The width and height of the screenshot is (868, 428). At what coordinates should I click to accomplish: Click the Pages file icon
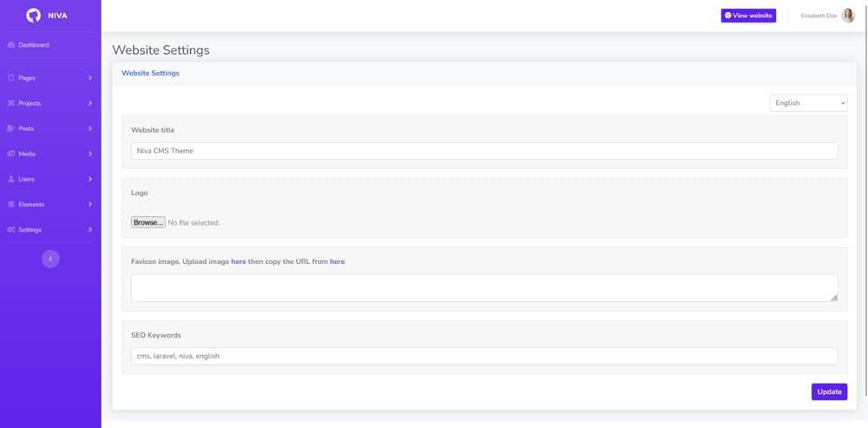tap(10, 78)
